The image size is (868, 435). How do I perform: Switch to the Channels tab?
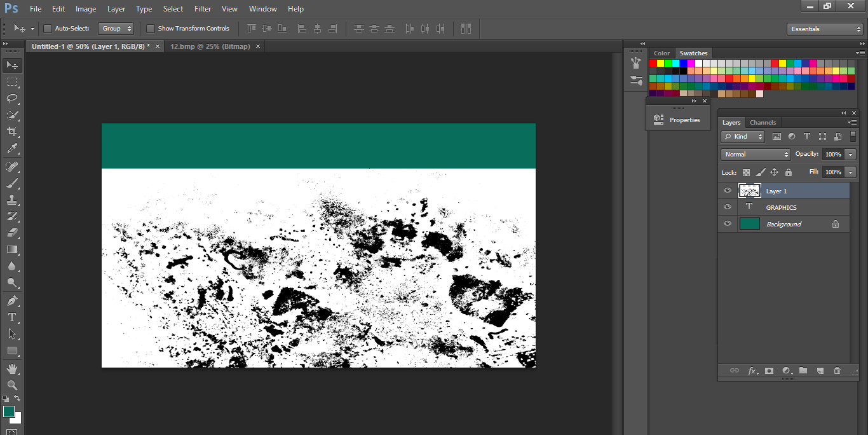(x=763, y=122)
